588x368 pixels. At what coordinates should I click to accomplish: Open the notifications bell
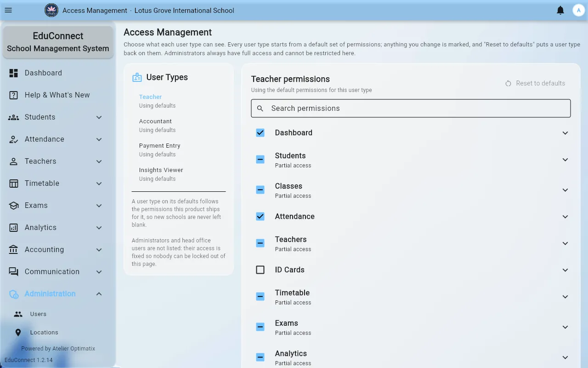560,10
